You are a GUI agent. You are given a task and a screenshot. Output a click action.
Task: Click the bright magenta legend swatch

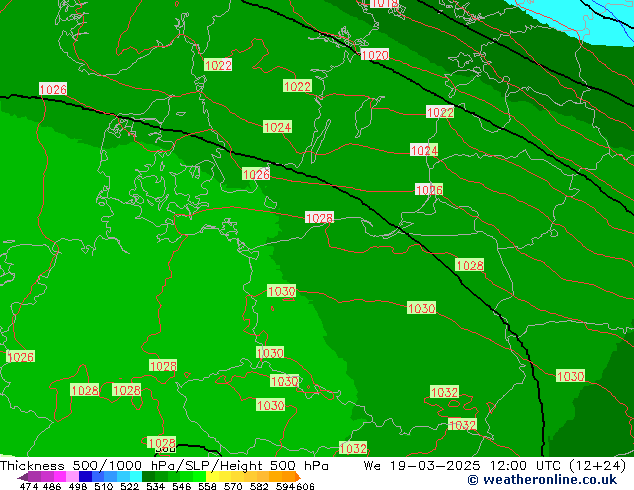[x=59, y=476]
